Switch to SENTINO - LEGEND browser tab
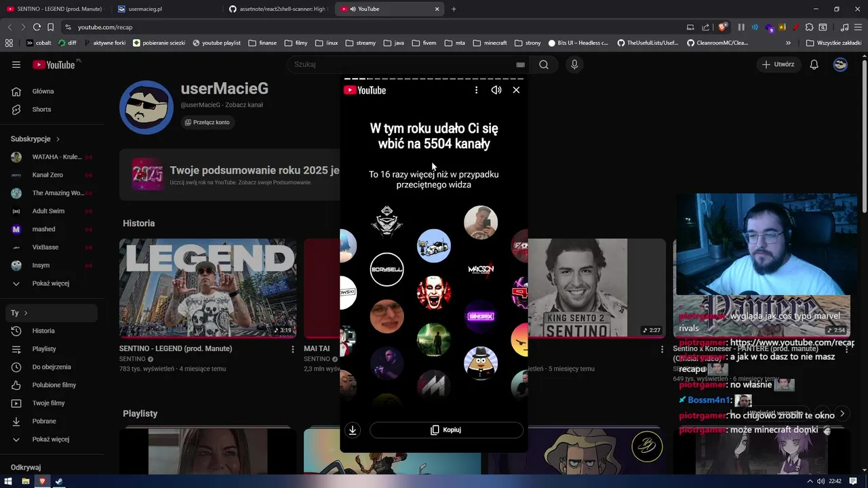 click(x=56, y=9)
